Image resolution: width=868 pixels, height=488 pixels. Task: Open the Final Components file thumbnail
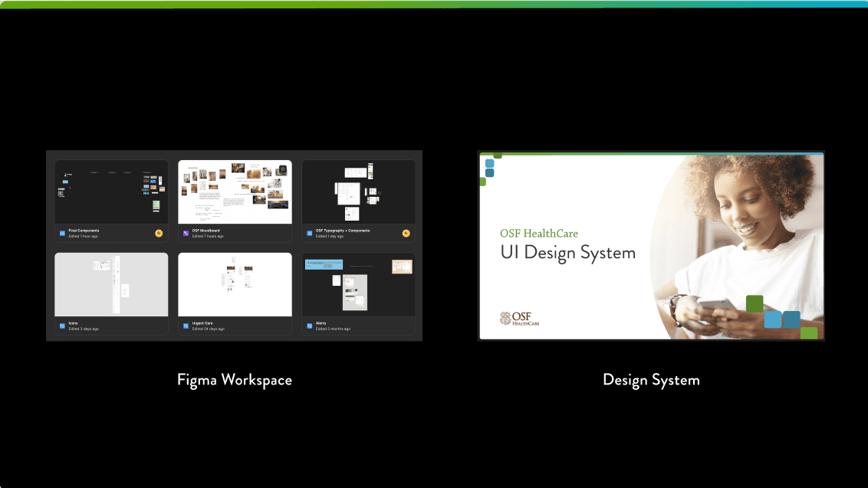tap(111, 192)
